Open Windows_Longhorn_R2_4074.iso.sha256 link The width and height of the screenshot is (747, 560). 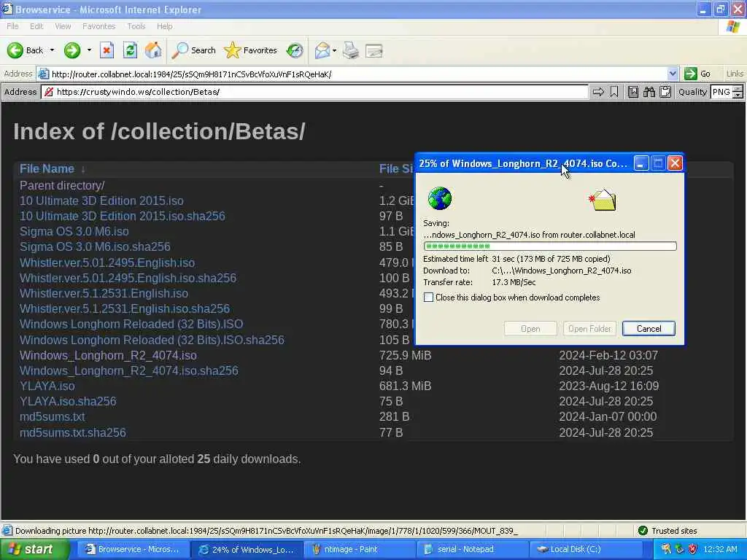tap(129, 370)
